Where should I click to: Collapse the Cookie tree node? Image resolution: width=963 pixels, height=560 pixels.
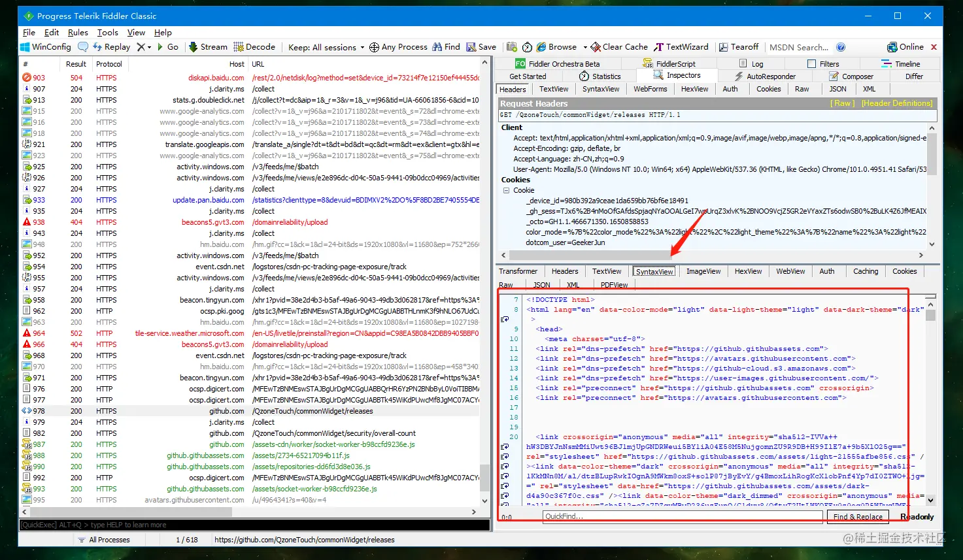point(506,190)
